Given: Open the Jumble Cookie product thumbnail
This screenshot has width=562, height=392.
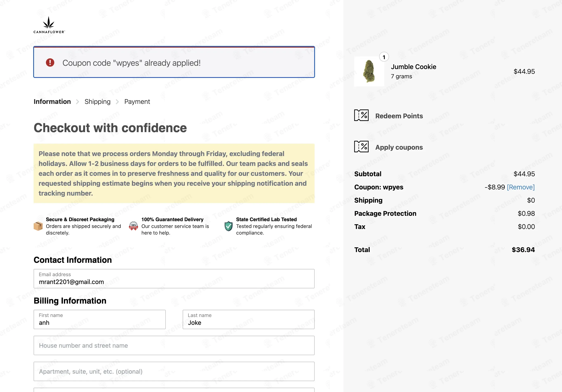Looking at the screenshot, I should coord(369,71).
